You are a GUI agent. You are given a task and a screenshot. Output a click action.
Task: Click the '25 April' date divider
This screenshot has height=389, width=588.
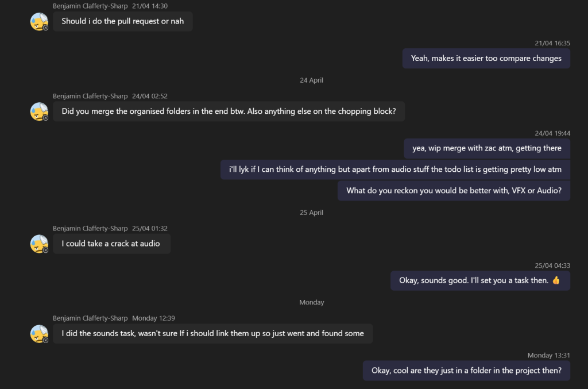pyautogui.click(x=311, y=213)
